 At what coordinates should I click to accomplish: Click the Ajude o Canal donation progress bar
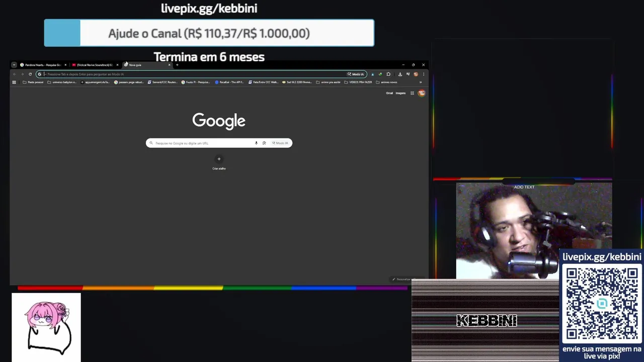[x=209, y=33]
